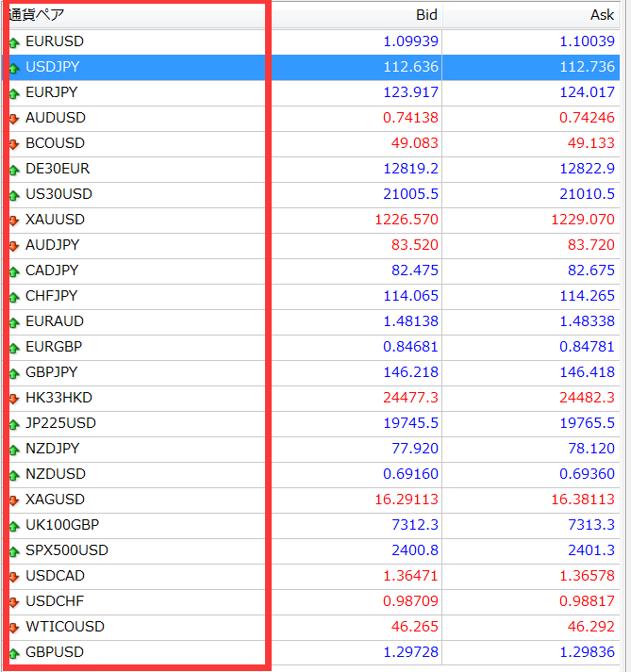Click the red down arrow beside WTICOUSD
This screenshot has height=672, width=631.
pyautogui.click(x=14, y=628)
